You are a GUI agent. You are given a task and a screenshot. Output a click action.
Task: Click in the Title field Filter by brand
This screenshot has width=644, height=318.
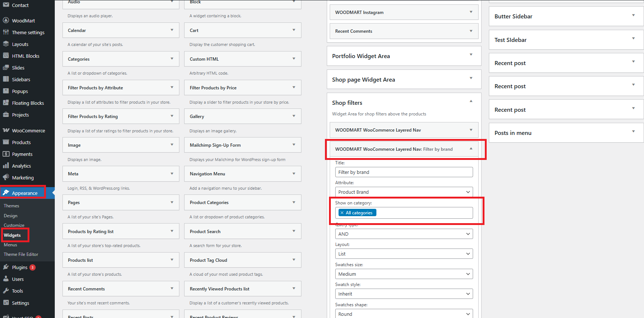point(404,172)
